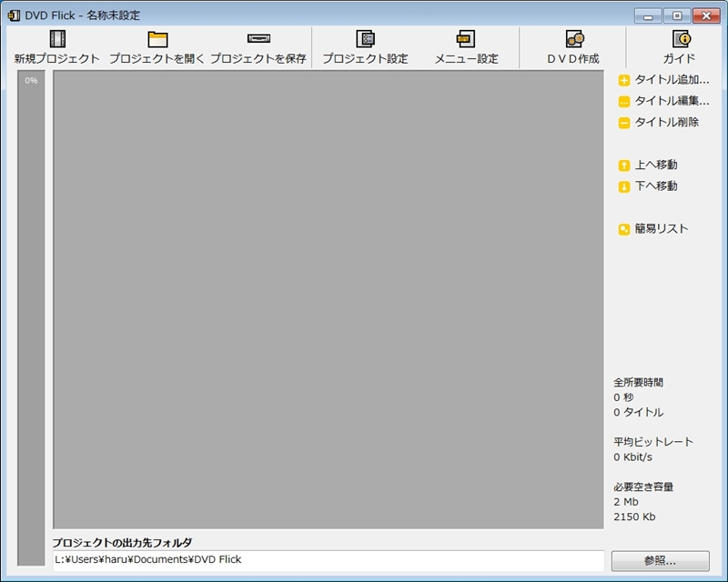Click the 新規プロジェクト film icon

point(57,38)
